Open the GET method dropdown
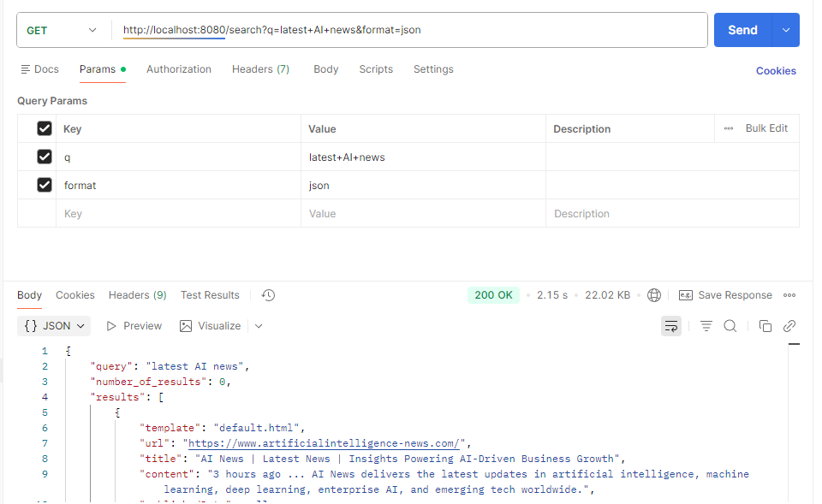The width and height of the screenshot is (822, 504). click(x=62, y=29)
